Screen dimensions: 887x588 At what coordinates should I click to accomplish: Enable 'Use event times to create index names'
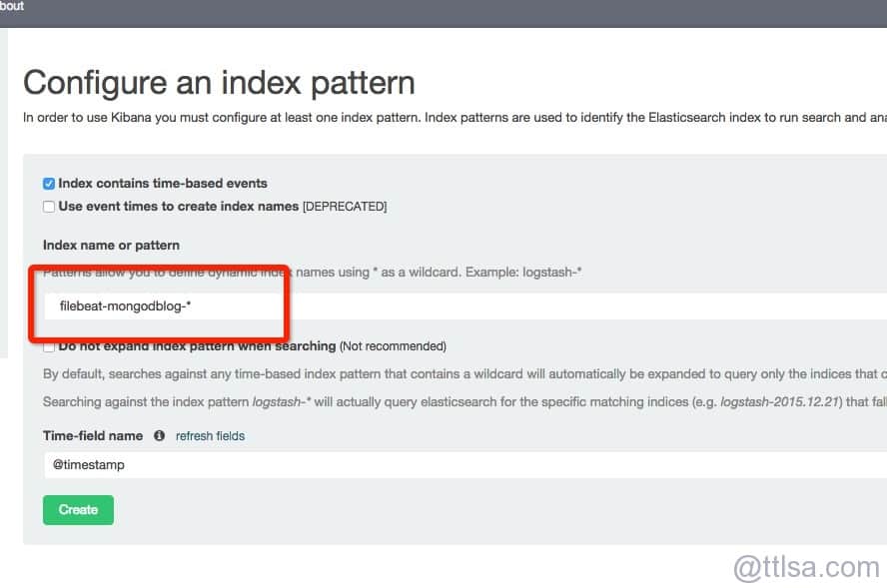(x=49, y=207)
